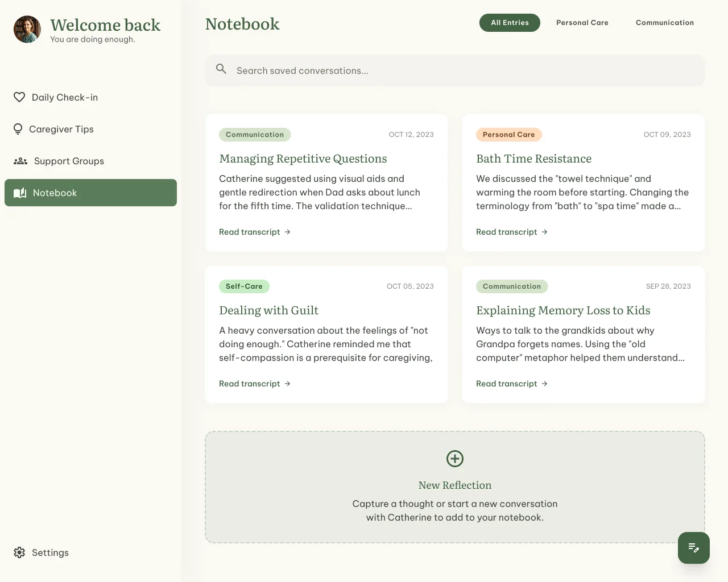Read transcript for Managing Repetitive Questions
This screenshot has width=728, height=582.
click(255, 232)
